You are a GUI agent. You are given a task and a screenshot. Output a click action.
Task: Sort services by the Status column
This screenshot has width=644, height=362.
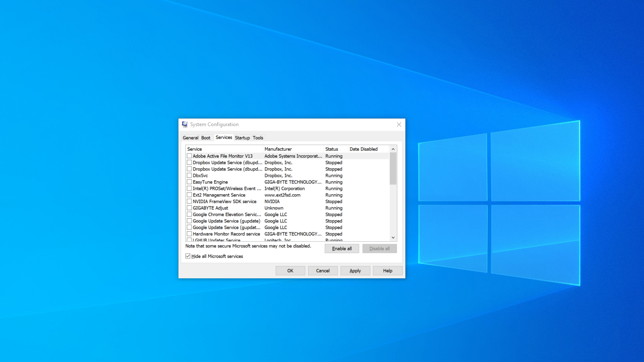tap(333, 148)
